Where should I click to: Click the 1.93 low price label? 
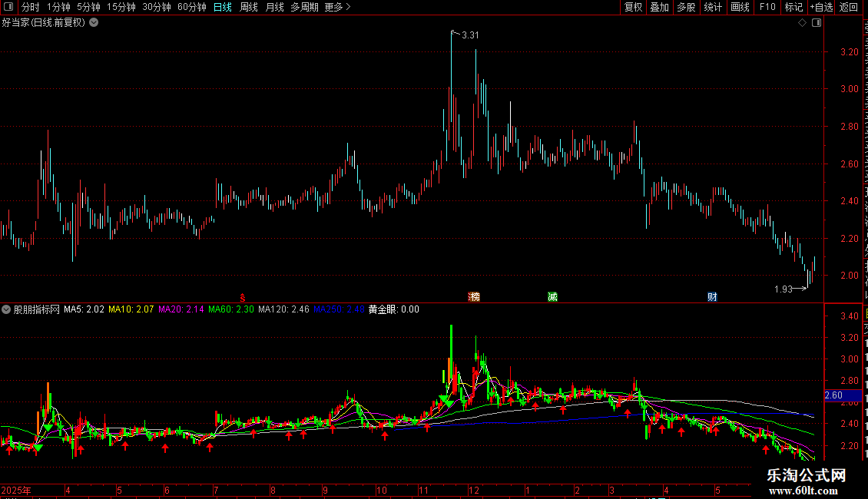[x=784, y=289]
